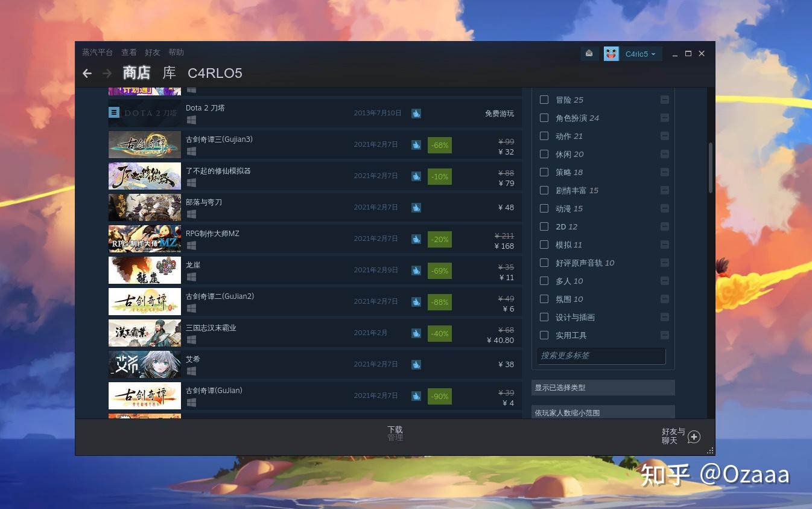Check the 2D tag checkbox
The image size is (812, 509).
click(x=544, y=226)
